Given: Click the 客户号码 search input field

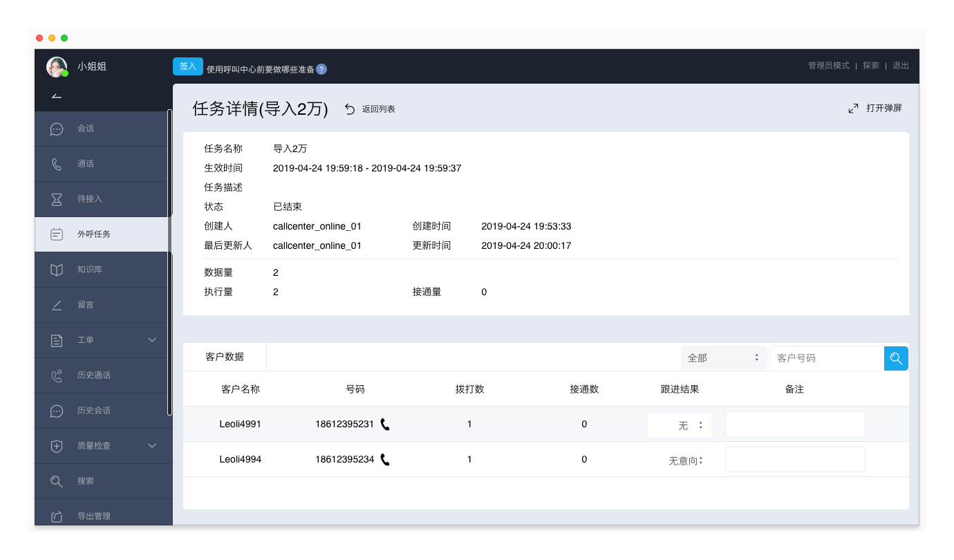Looking at the screenshot, I should click(826, 358).
